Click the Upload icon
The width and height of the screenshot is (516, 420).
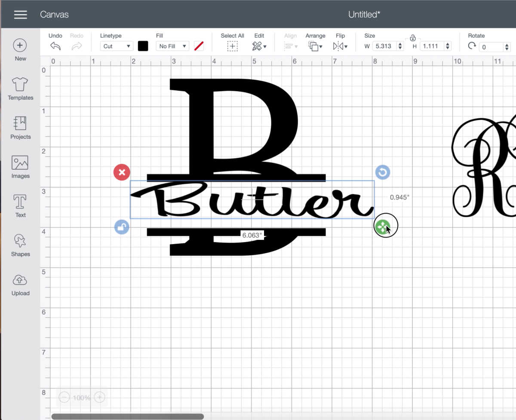[x=20, y=280]
